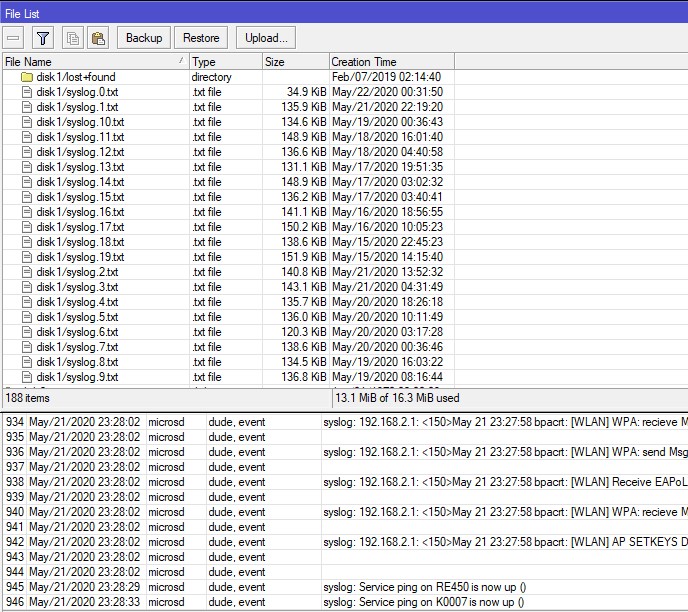Click the Remove (minus) toolbar button

point(13,38)
